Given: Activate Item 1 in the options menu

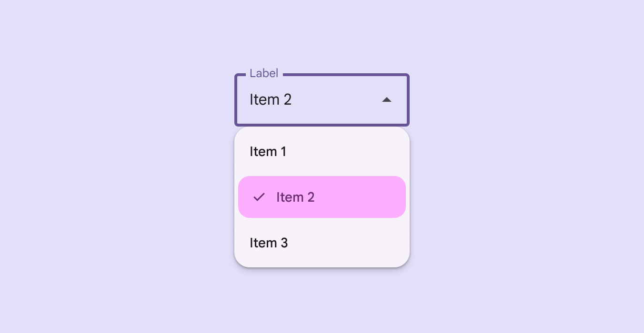Looking at the screenshot, I should coord(268,151).
